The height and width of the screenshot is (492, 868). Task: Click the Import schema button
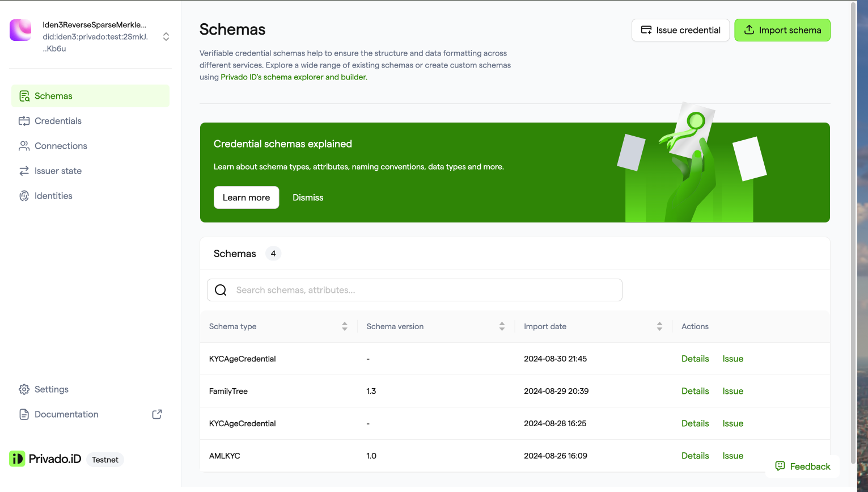coord(782,30)
